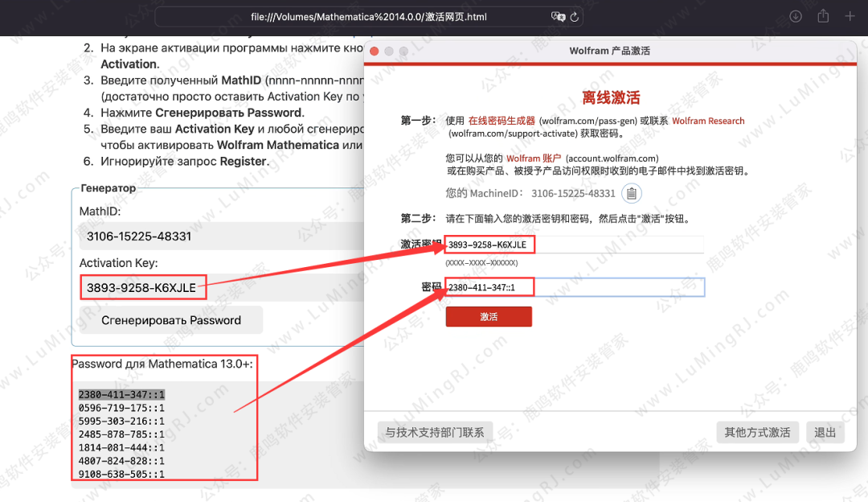Click the 与技术支持部门联系 button
The width and height of the screenshot is (868, 502).
[435, 432]
